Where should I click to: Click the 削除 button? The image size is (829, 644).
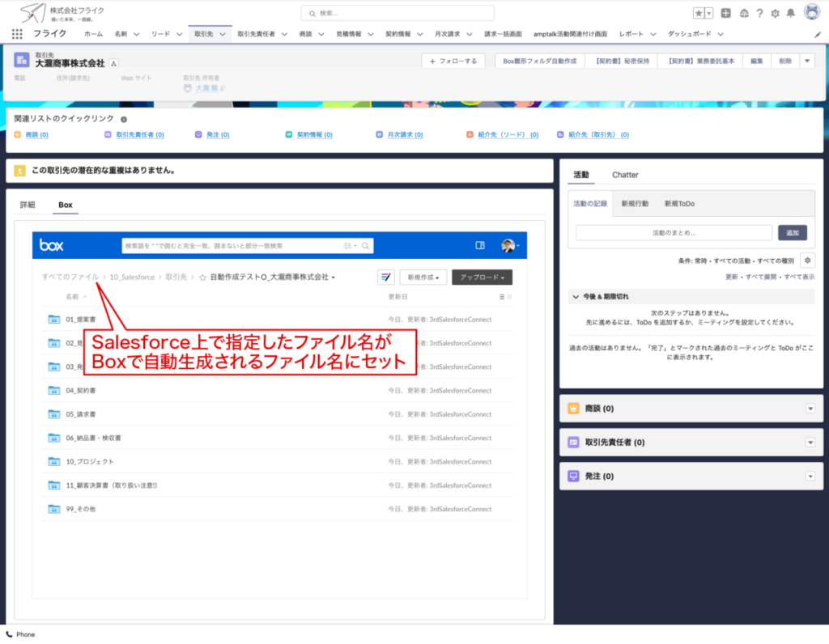pyautogui.click(x=785, y=61)
